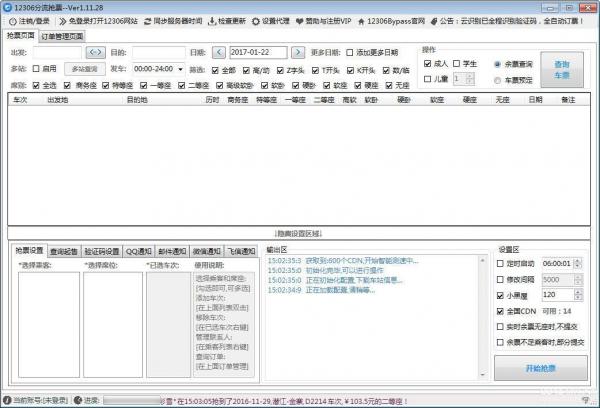The image size is (600, 408).
Task: Enable 实时余票无座时不提交 checkbox
Action: pyautogui.click(x=500, y=326)
